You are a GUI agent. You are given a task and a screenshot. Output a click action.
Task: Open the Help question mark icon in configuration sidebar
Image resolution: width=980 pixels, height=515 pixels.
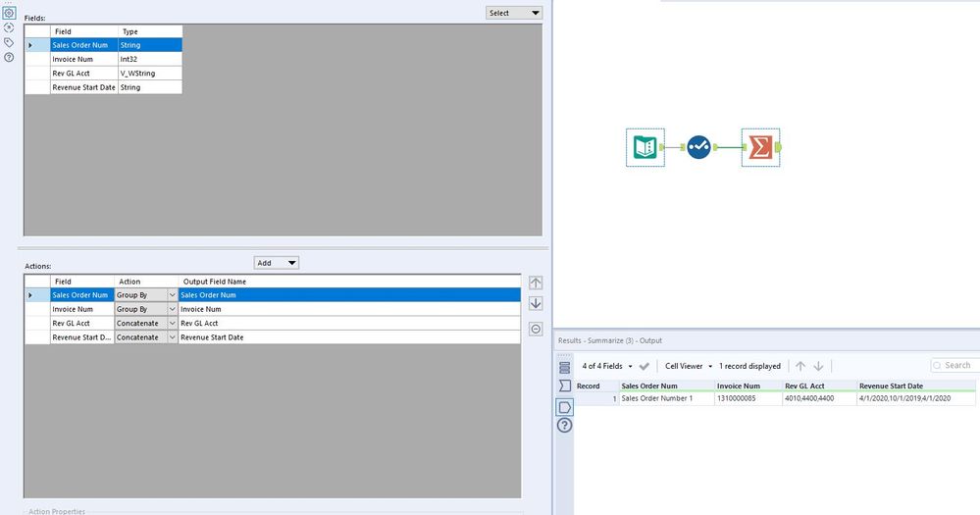point(9,58)
